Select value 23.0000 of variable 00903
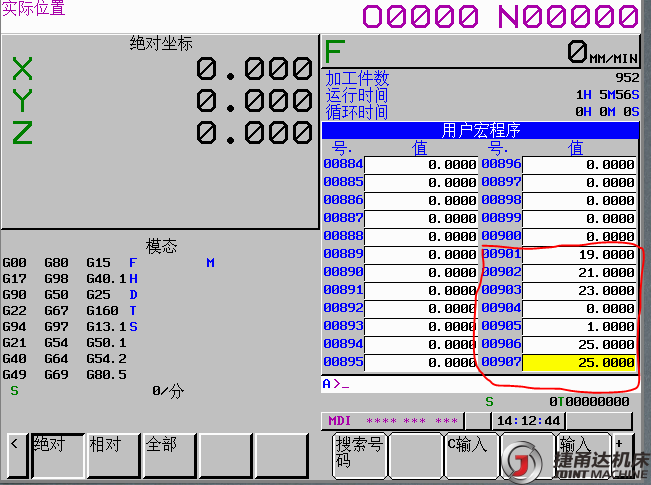651x485 pixels. [580, 290]
